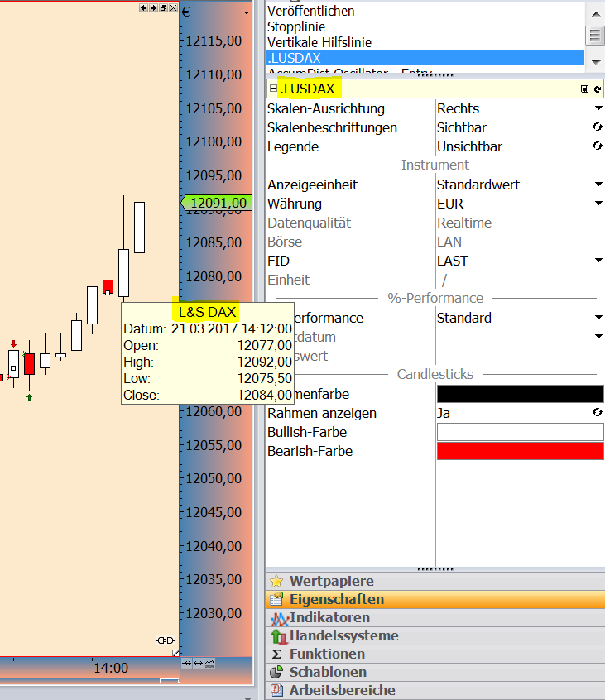Click the green up arrow signal marker

(x=30, y=397)
